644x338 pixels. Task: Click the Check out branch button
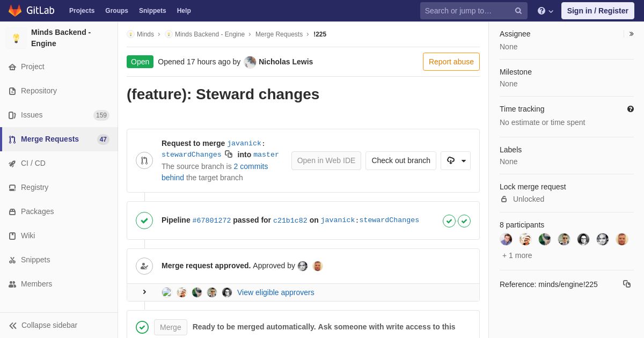[x=401, y=160]
